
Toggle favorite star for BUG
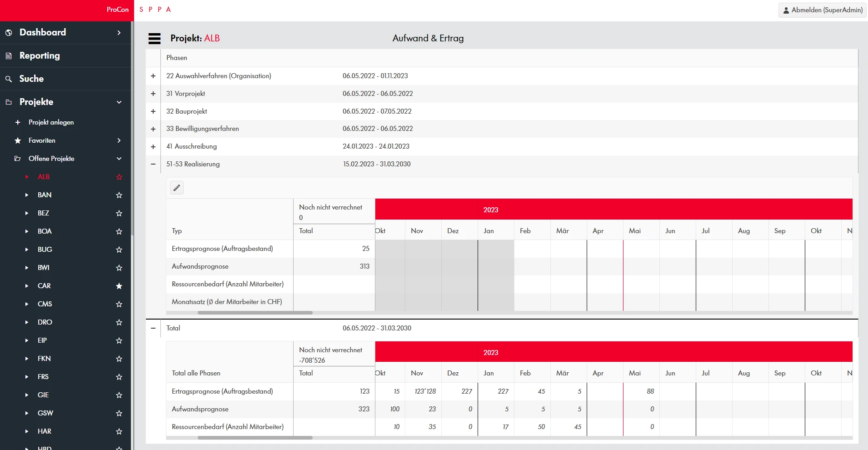(x=119, y=250)
